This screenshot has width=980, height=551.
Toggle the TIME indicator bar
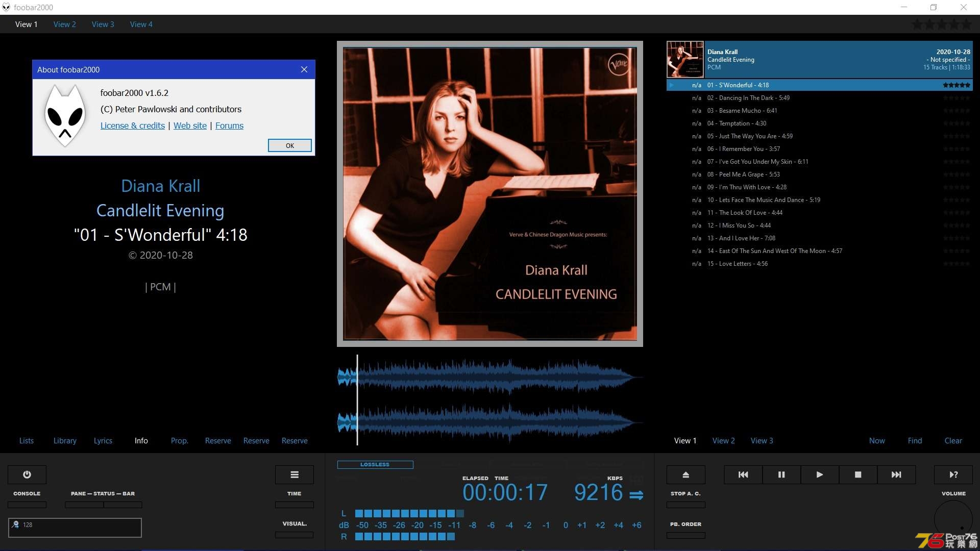(x=295, y=505)
